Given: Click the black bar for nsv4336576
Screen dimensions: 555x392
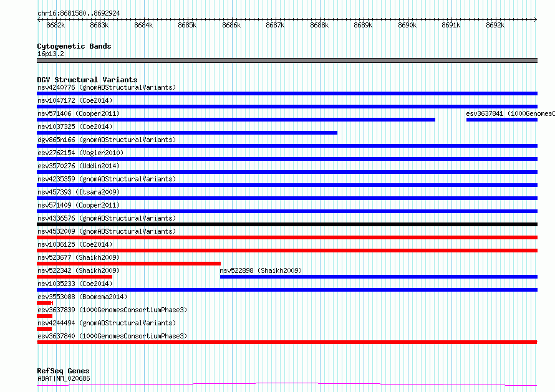Looking at the screenshot, I should click(287, 224).
